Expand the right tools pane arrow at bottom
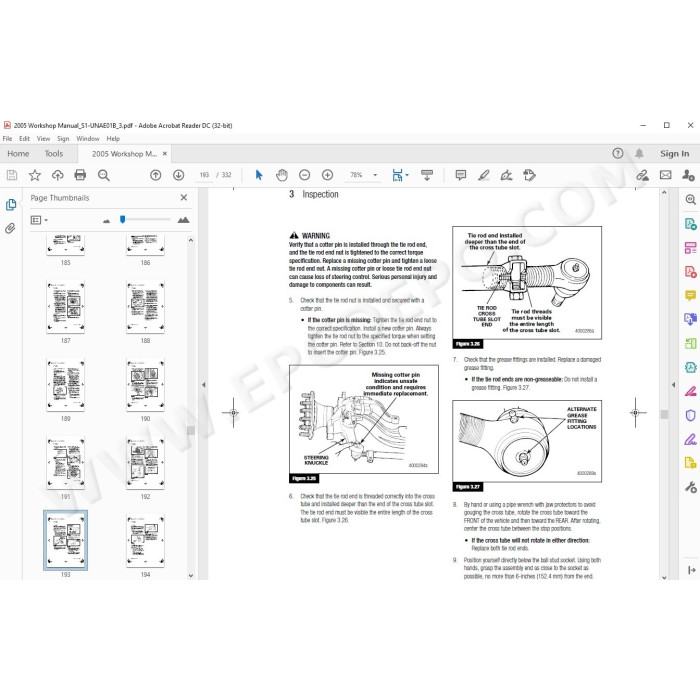 point(692,570)
